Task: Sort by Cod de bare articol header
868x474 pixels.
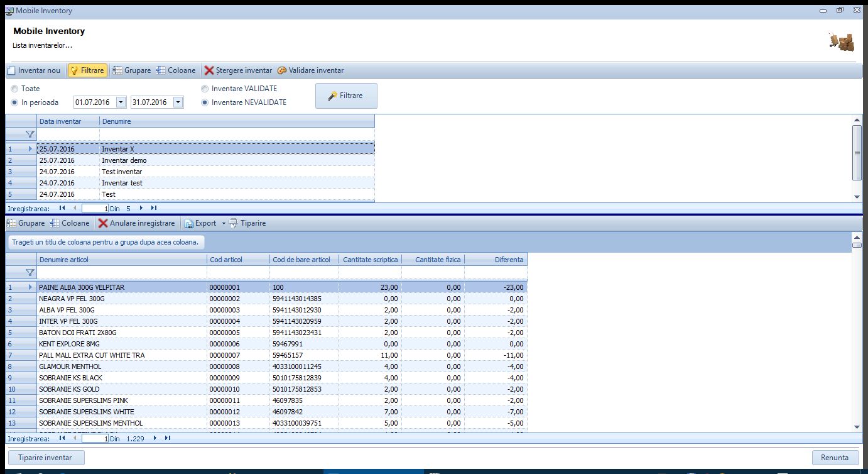Action: (304, 260)
